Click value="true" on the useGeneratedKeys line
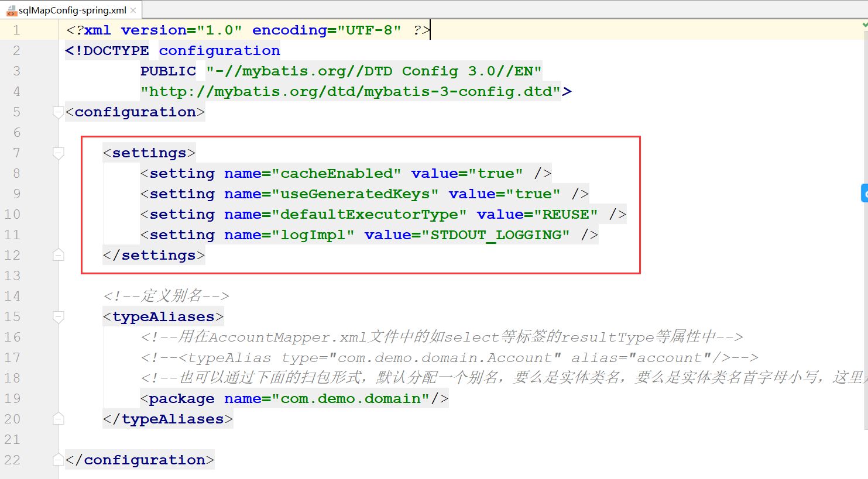Screen dimensions: 868x479 pyautogui.click(x=505, y=194)
